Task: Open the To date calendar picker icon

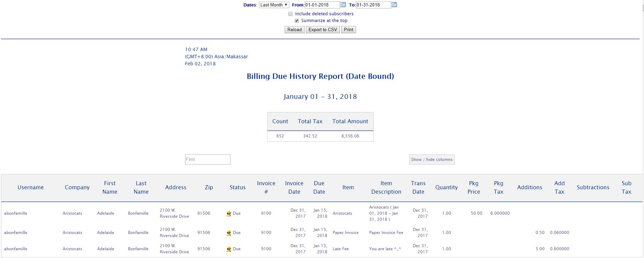Action: click(394, 5)
